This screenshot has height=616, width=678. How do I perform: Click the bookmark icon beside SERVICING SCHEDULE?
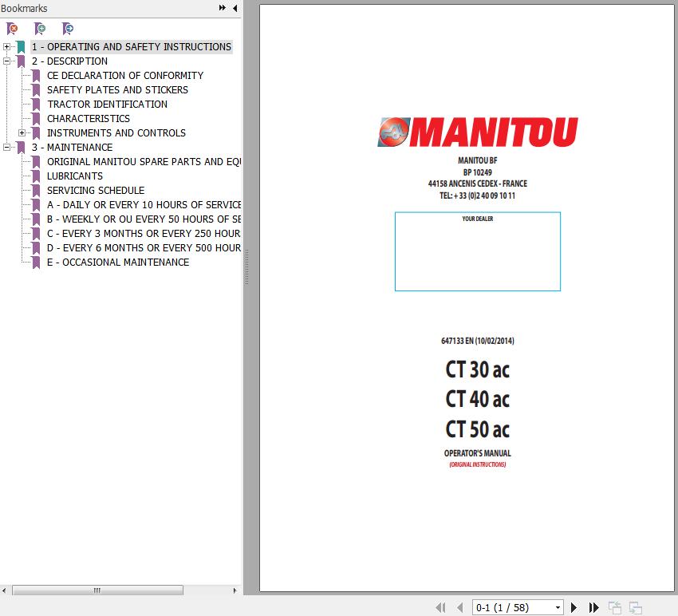pos(37,191)
